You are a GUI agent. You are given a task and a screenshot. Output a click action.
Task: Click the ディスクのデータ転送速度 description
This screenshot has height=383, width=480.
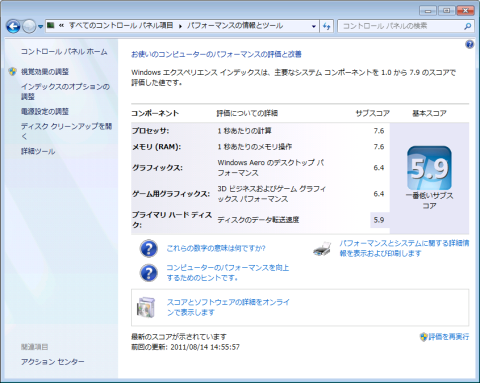(x=258, y=220)
